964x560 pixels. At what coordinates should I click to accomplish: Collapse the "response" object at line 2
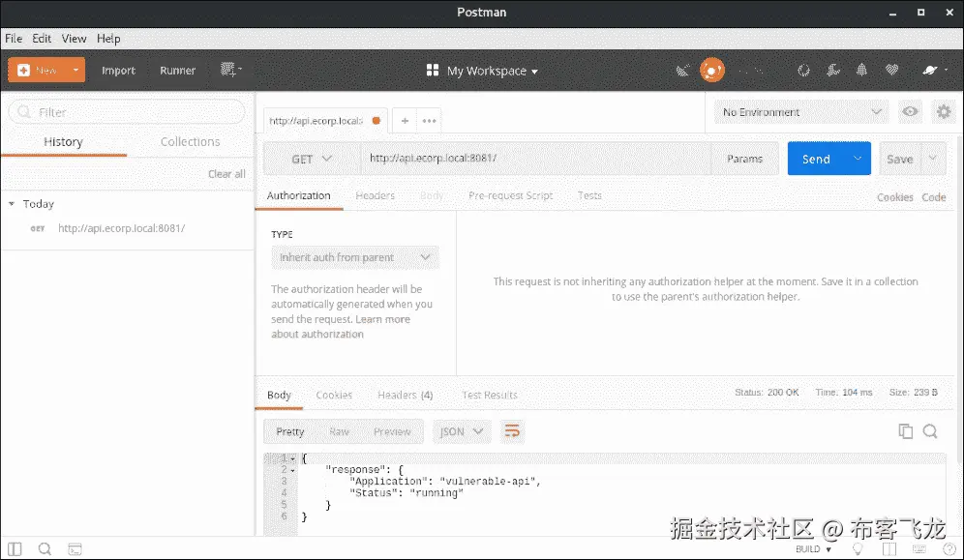click(x=293, y=470)
